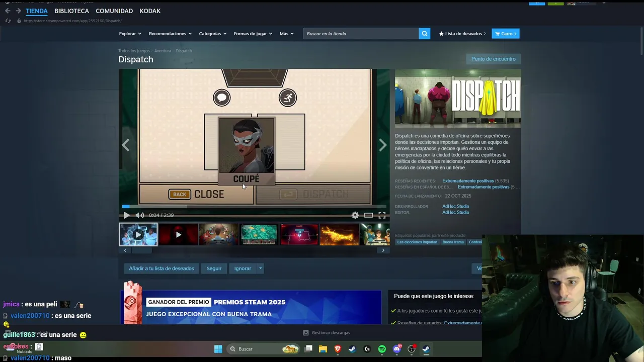Toggle theater mode on the video
Viewport: 644px width, 362px height.
(x=369, y=215)
